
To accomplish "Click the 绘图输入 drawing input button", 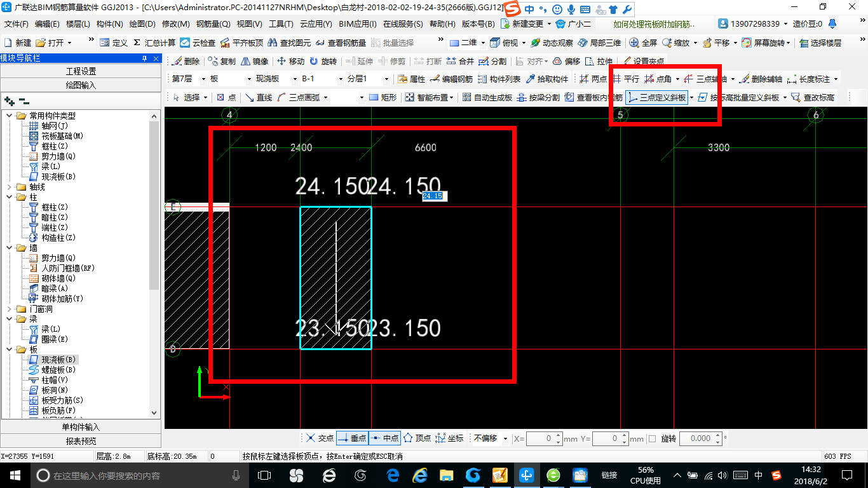I will pyautogui.click(x=81, y=85).
